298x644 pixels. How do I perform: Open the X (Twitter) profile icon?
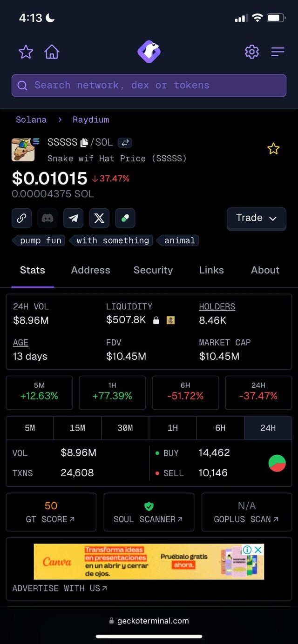tap(99, 218)
